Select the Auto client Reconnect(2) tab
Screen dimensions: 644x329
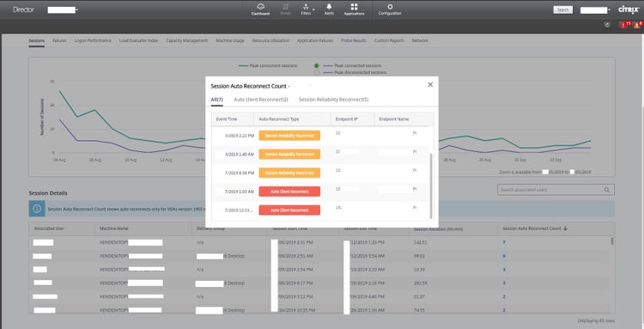[x=261, y=100]
